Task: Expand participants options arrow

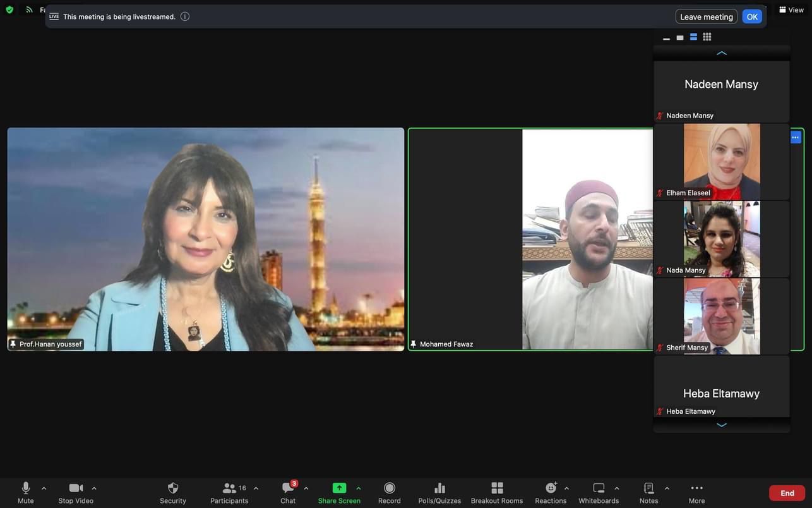Action: tap(256, 488)
